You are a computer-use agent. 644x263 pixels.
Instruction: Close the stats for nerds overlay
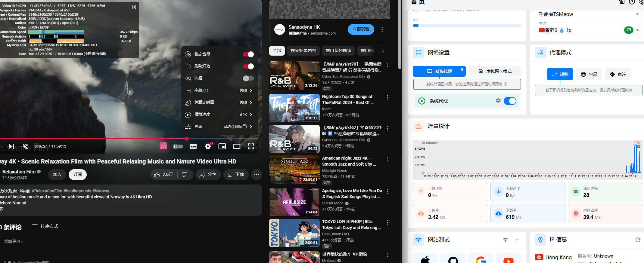coord(134,7)
